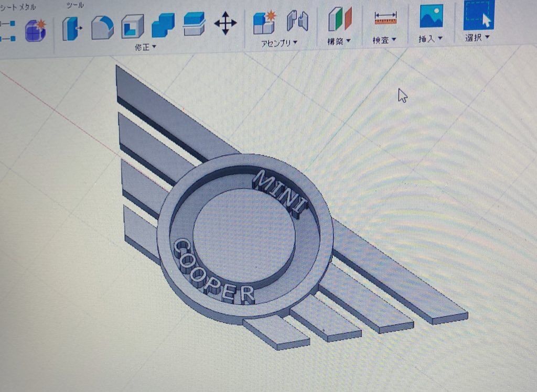
Task: Select the Fillet tool
Action: coord(102,27)
